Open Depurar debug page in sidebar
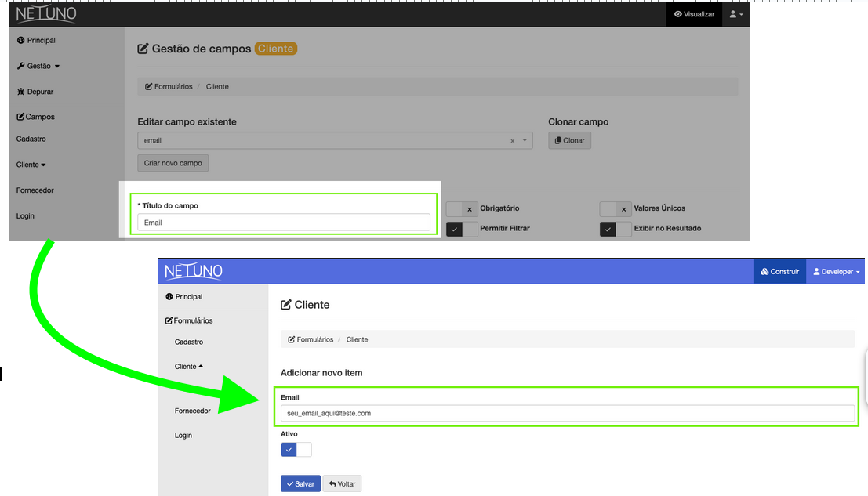 [35, 92]
